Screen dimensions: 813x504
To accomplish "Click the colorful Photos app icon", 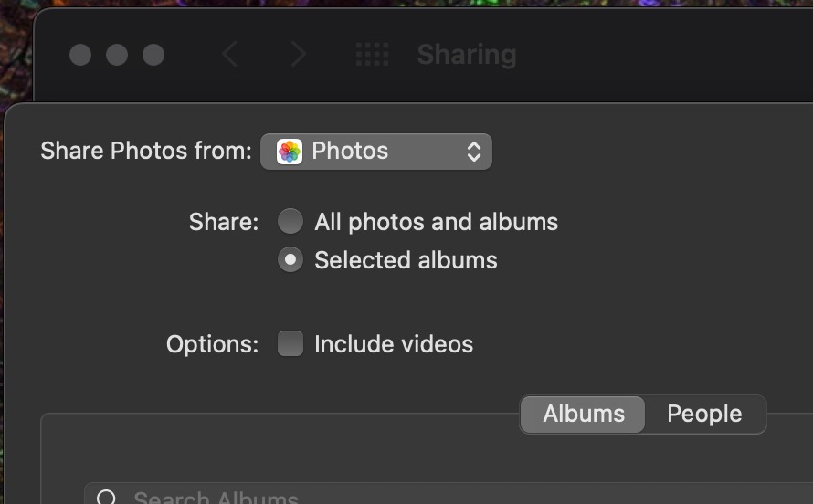I will point(290,152).
